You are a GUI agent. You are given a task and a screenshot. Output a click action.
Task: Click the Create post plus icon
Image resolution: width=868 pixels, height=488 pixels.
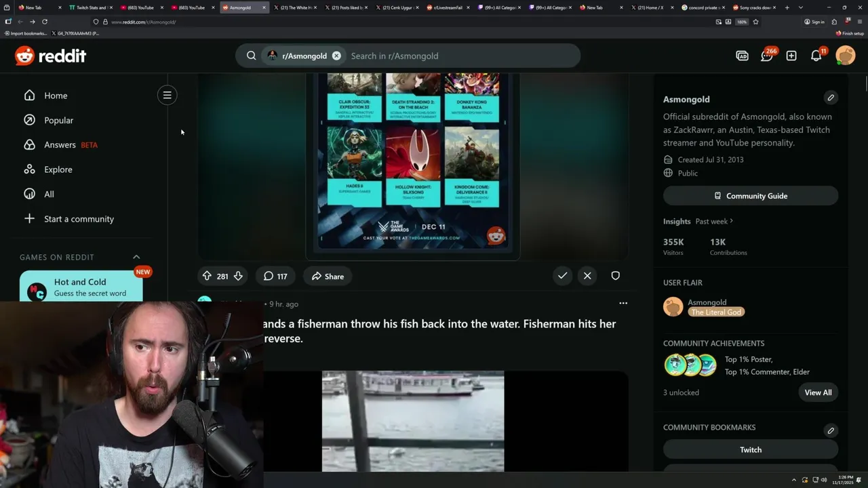(791, 56)
